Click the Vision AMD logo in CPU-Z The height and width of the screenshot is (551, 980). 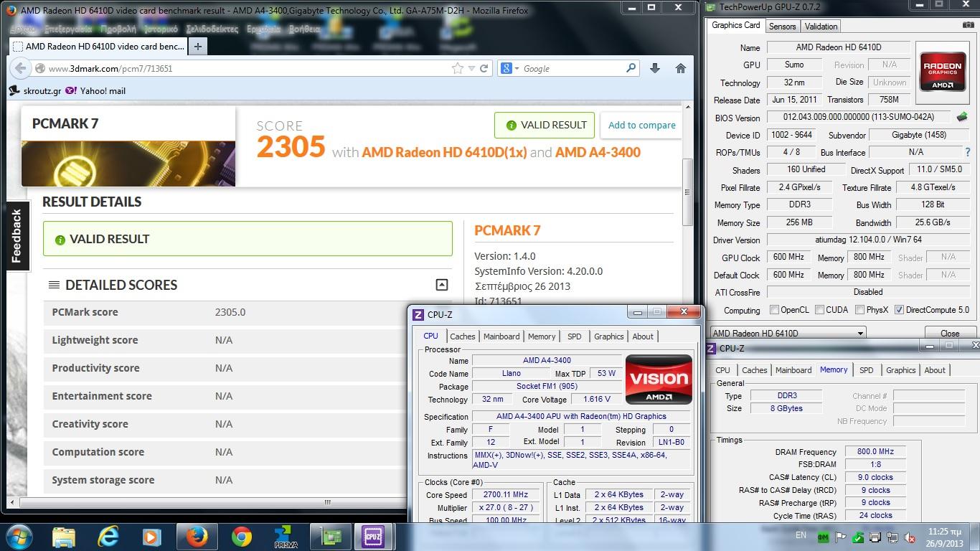tap(659, 380)
